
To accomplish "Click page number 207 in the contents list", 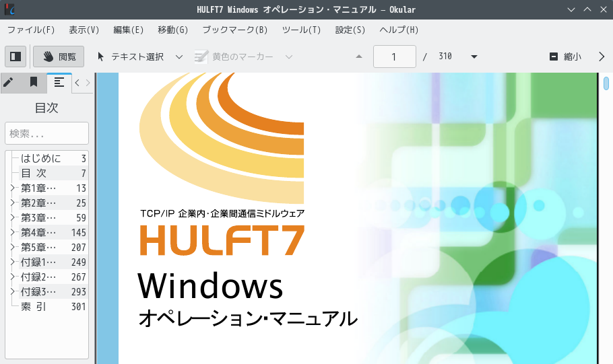I will click(x=79, y=247).
